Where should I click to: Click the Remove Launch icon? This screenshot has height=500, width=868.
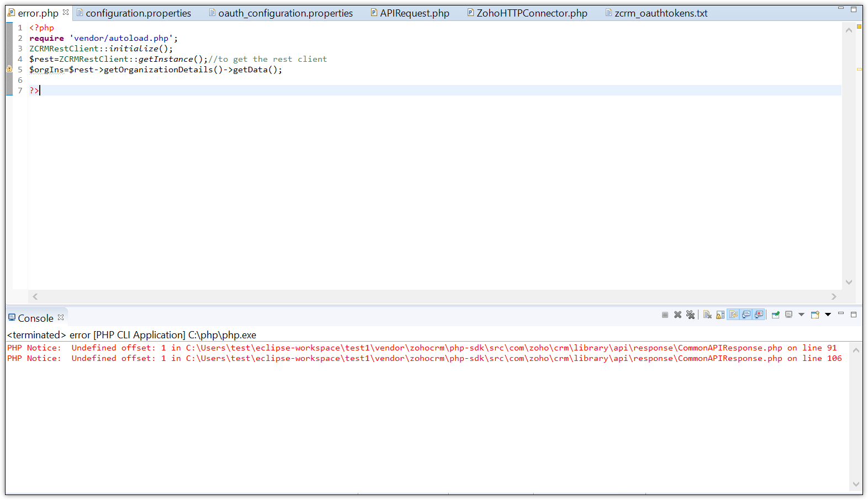click(678, 315)
